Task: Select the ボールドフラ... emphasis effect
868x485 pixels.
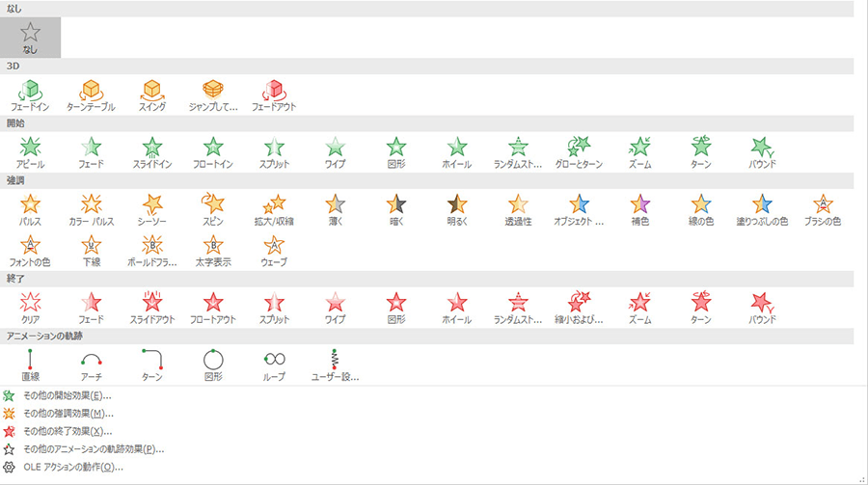Action: (x=152, y=251)
